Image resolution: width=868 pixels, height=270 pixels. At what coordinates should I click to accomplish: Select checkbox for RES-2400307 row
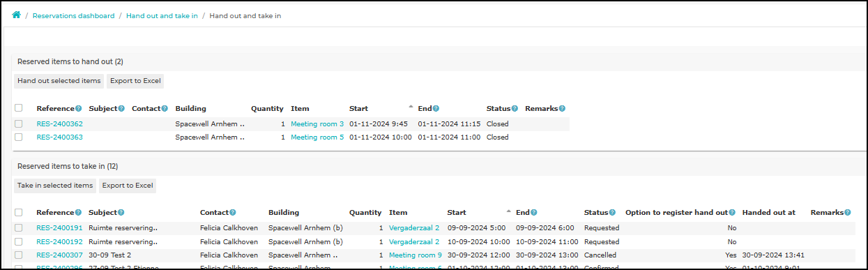pos(19,255)
